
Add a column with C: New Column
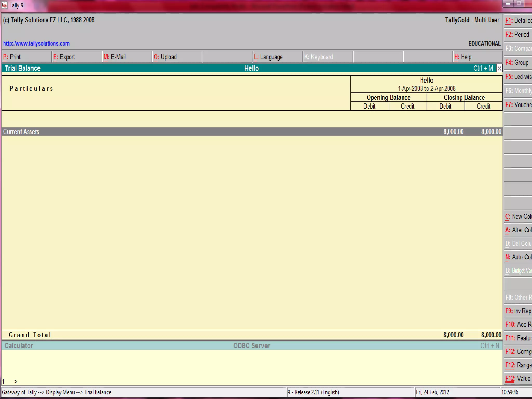[x=518, y=216]
